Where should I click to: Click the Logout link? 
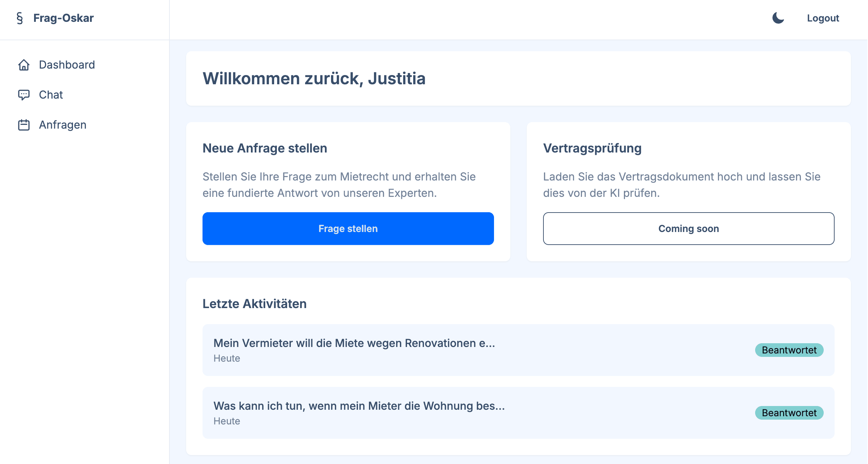(x=823, y=18)
